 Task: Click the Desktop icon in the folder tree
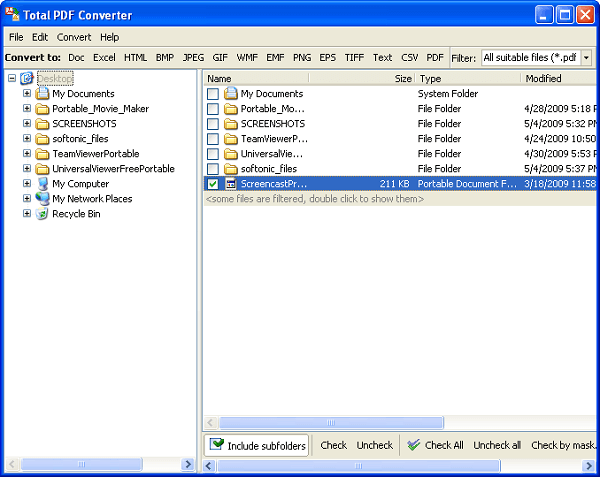27,78
